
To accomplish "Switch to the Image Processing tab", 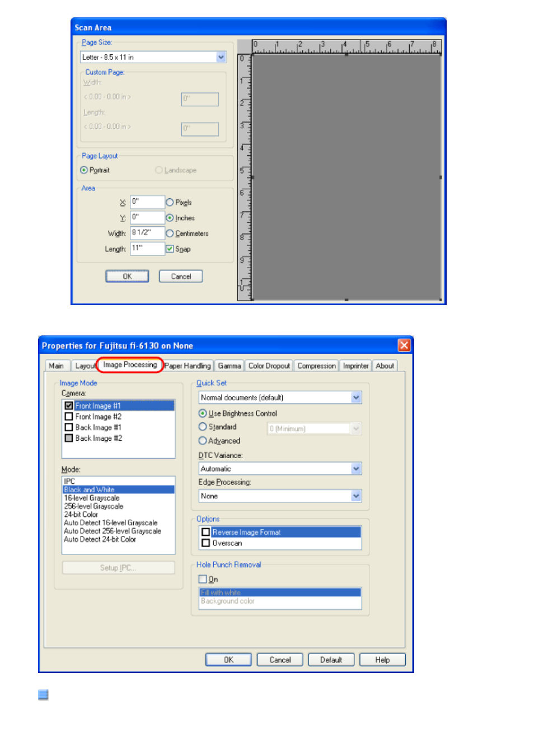I will click(x=130, y=365).
